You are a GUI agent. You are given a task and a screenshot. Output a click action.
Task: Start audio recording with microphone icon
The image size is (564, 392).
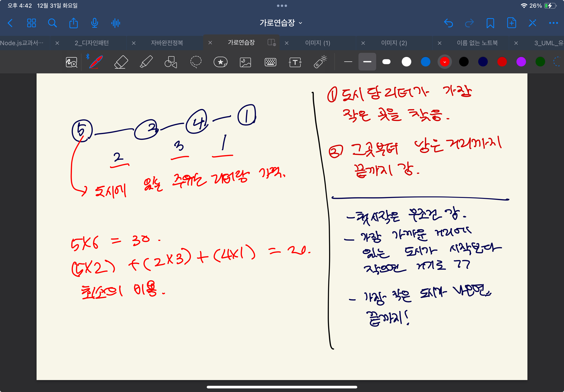pos(95,23)
